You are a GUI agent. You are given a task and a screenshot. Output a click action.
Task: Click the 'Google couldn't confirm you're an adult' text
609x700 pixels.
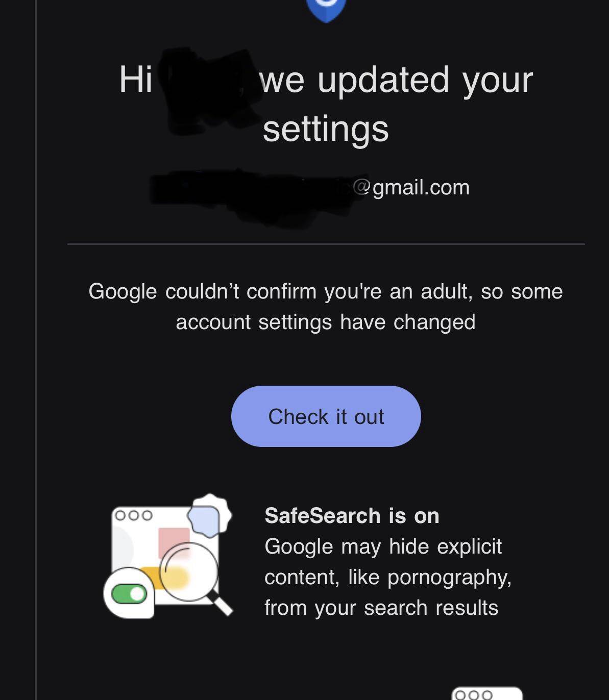[x=325, y=291]
